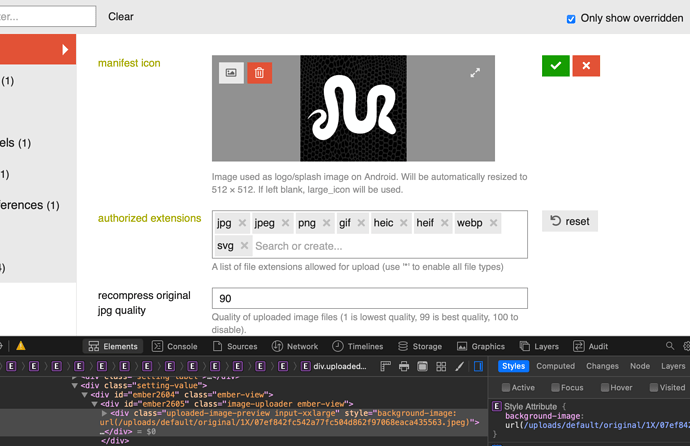Remove the jpg extension tag
The image size is (690, 446).
tap(242, 223)
